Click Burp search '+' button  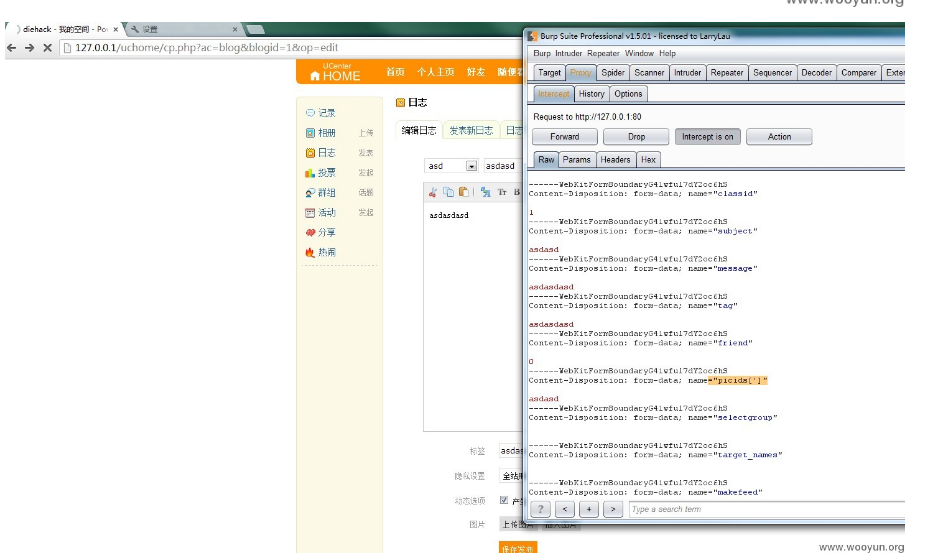(x=589, y=510)
